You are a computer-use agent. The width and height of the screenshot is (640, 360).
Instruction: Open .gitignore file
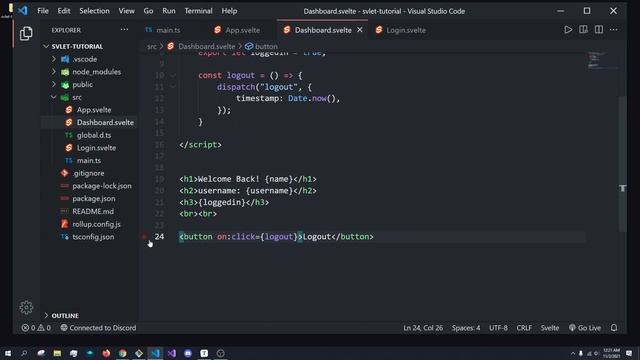[x=88, y=173]
